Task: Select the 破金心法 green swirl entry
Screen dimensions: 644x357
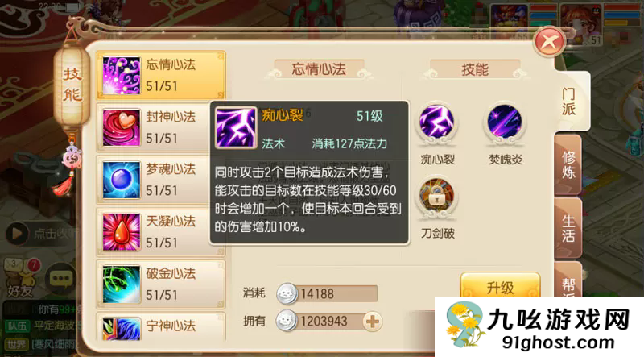Action: click(x=161, y=284)
